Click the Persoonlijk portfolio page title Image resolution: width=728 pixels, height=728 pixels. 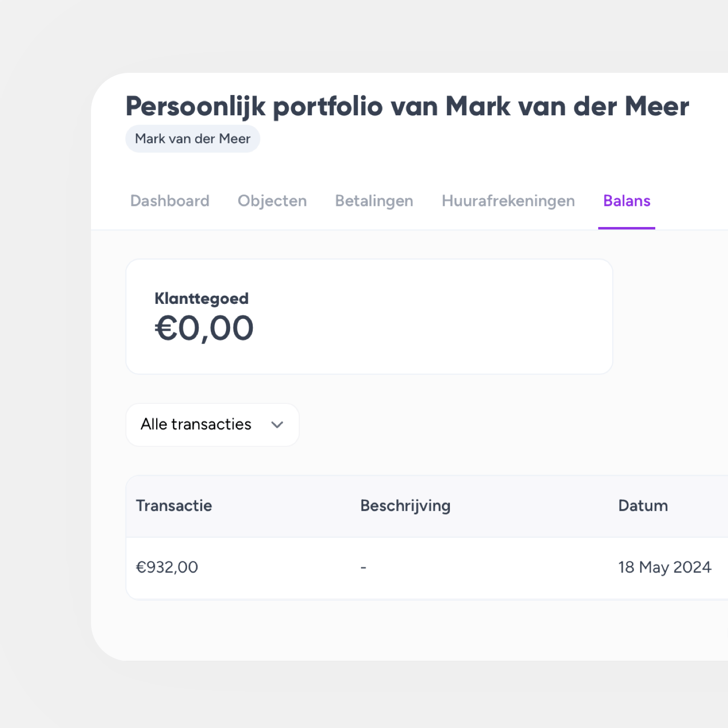coord(407,107)
